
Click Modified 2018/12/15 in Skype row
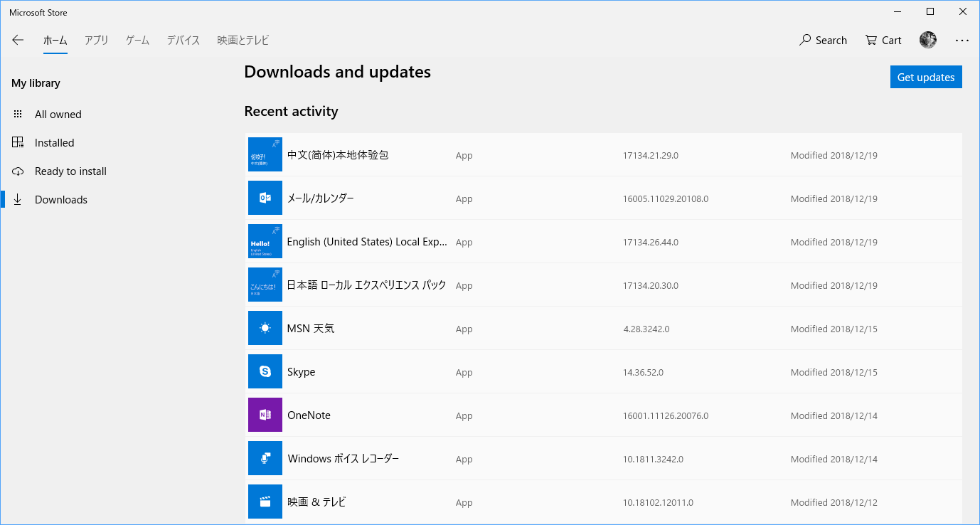click(834, 372)
